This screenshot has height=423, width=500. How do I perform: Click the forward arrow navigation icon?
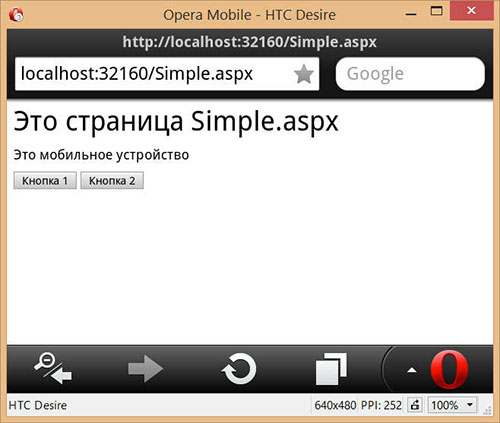(x=145, y=369)
